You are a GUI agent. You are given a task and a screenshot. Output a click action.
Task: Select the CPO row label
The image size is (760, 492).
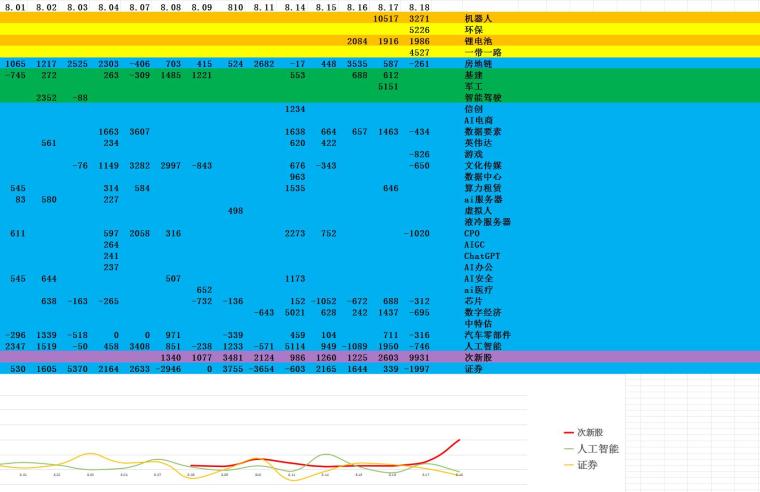point(474,233)
